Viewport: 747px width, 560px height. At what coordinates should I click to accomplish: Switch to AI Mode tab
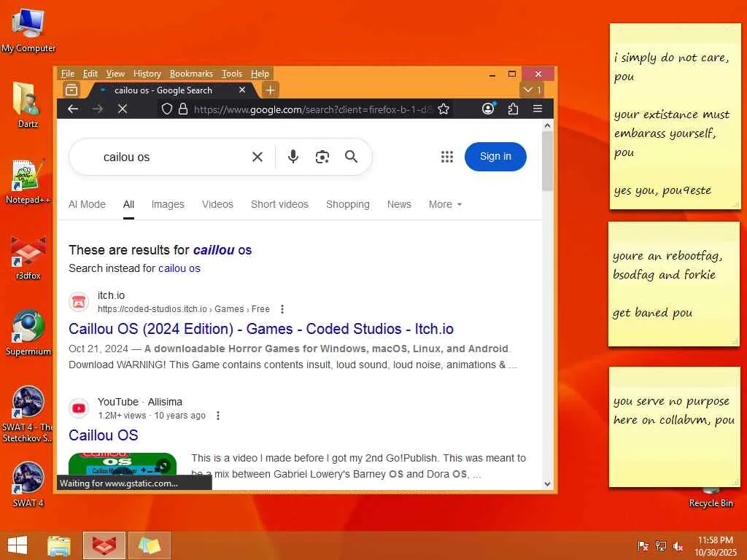click(x=87, y=204)
